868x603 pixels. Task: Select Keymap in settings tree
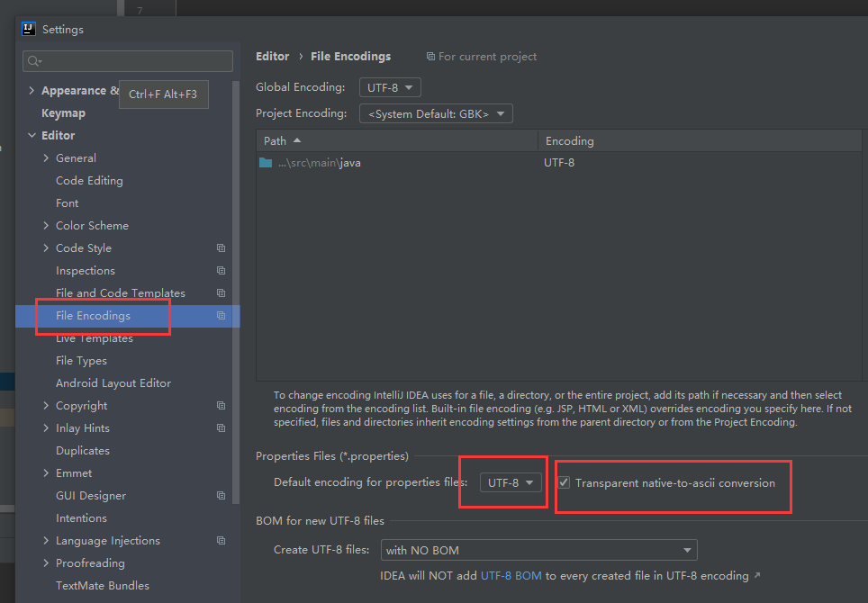63,113
